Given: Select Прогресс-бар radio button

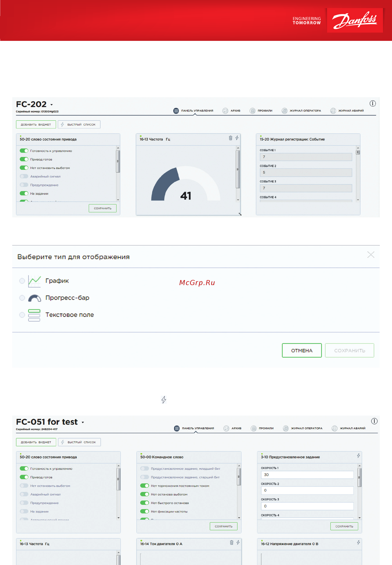Looking at the screenshot, I should [22, 298].
